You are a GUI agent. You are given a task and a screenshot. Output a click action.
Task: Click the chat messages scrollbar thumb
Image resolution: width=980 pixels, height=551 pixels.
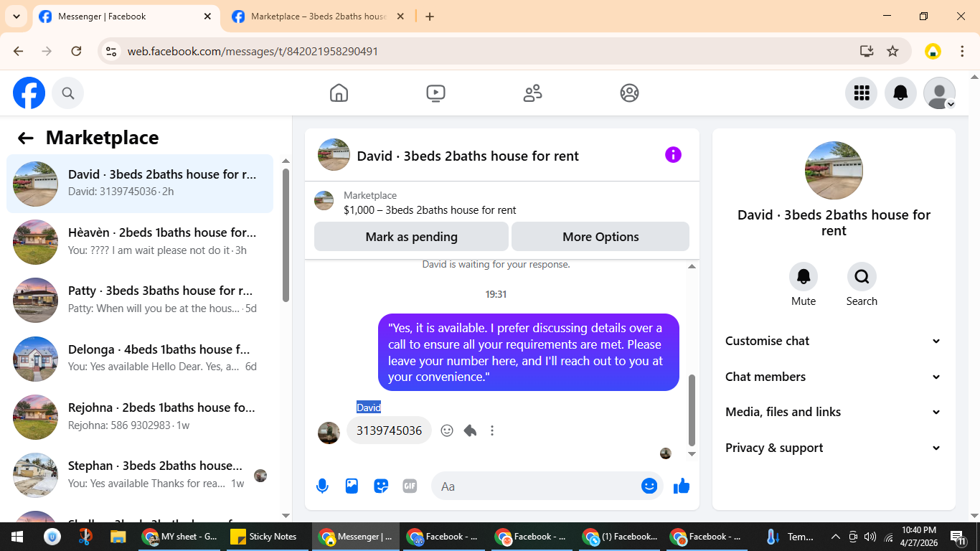tap(692, 410)
